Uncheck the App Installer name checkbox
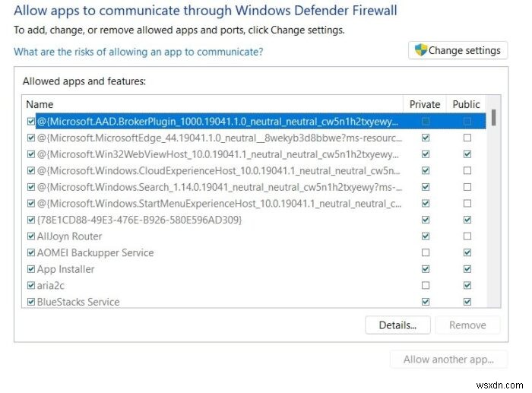Image resolution: width=532 pixels, height=393 pixels. click(x=30, y=269)
